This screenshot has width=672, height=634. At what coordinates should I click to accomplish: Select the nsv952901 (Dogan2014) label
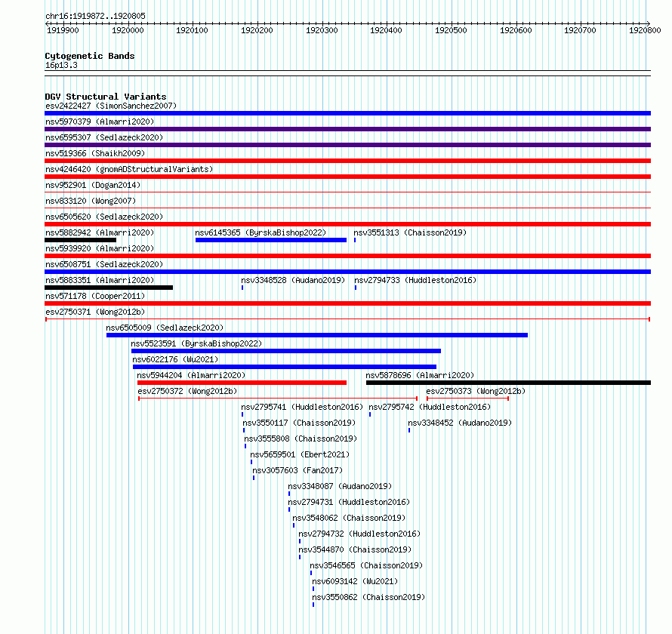(x=93, y=185)
